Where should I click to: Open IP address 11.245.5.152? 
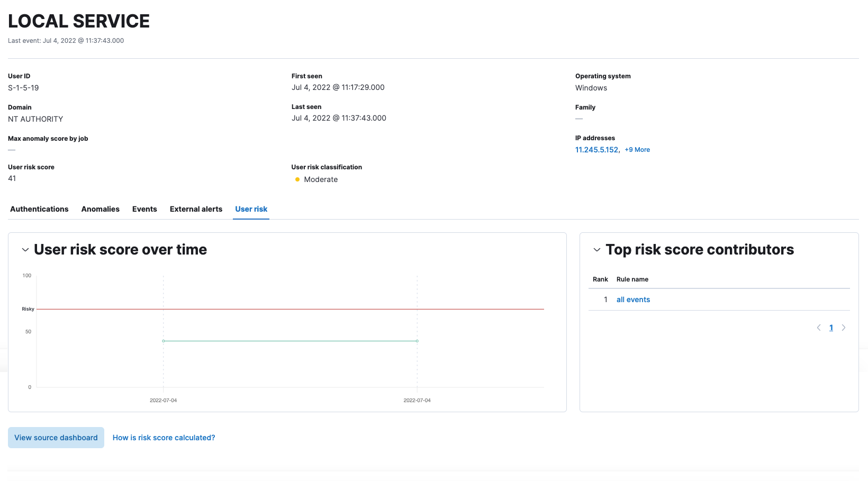[596, 149]
